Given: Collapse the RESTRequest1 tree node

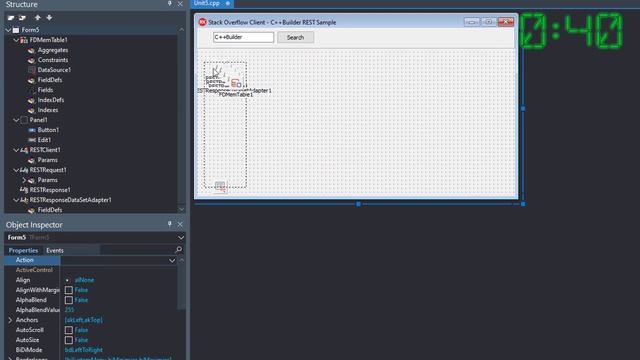Looking at the screenshot, I should pyautogui.click(x=16, y=170).
